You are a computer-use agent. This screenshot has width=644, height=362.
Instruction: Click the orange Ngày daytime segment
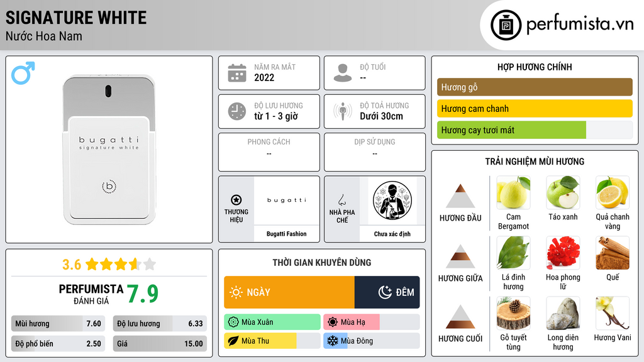[x=289, y=292]
